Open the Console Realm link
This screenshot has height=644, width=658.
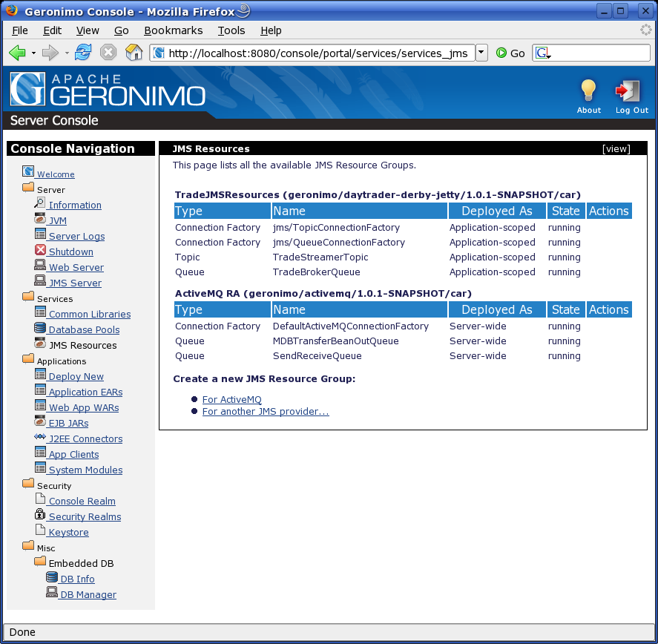[82, 501]
